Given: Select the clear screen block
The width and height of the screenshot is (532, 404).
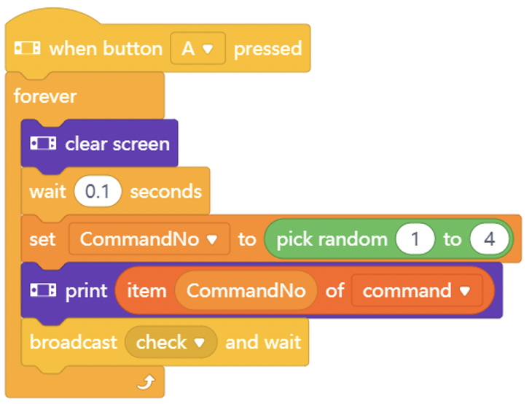Looking at the screenshot, I should (99, 143).
